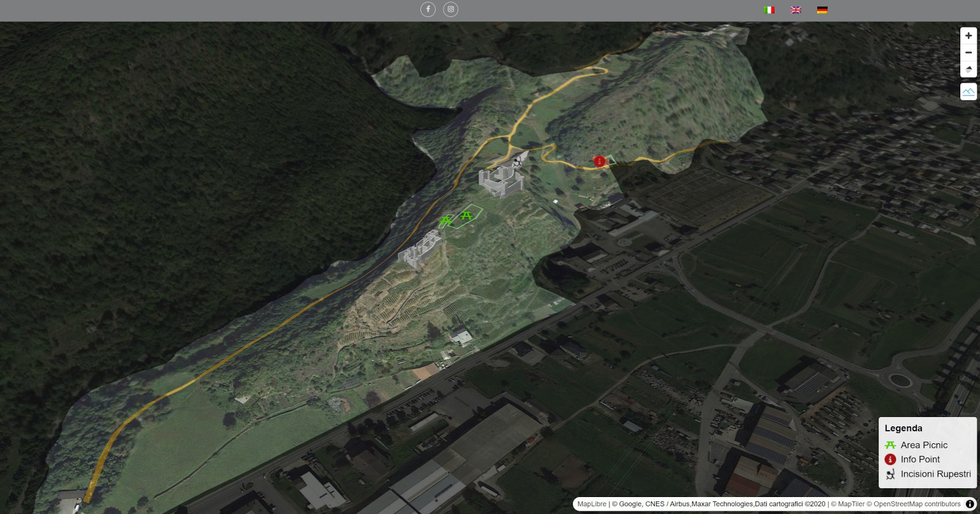This screenshot has width=980, height=514.
Task: Click the lower 3D castle ruins model
Action: click(x=421, y=250)
